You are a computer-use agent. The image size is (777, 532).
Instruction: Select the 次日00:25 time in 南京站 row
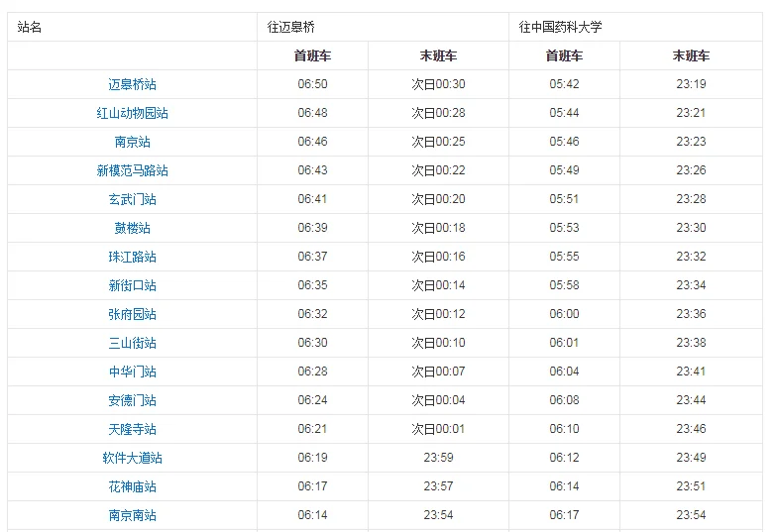pos(438,142)
